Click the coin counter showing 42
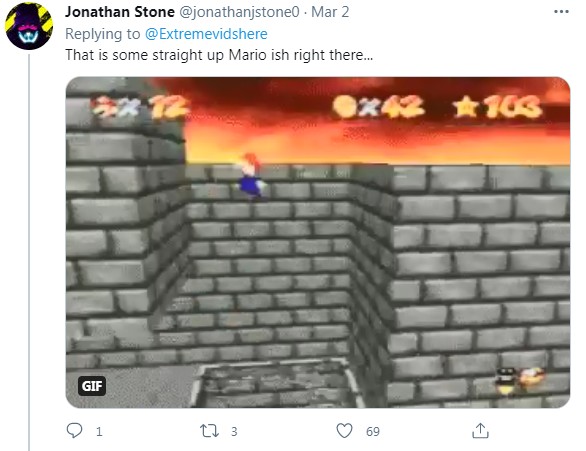The width and height of the screenshot is (586, 451). coord(378,106)
